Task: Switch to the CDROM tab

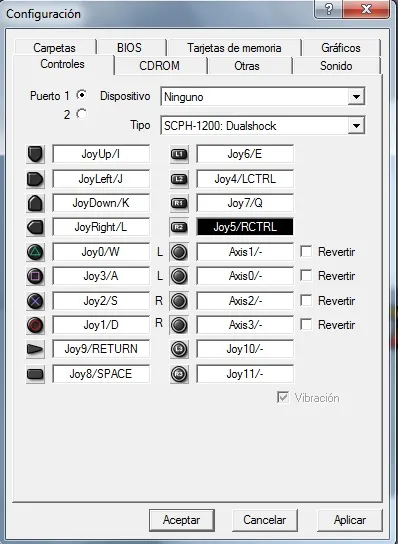Action: 160,66
